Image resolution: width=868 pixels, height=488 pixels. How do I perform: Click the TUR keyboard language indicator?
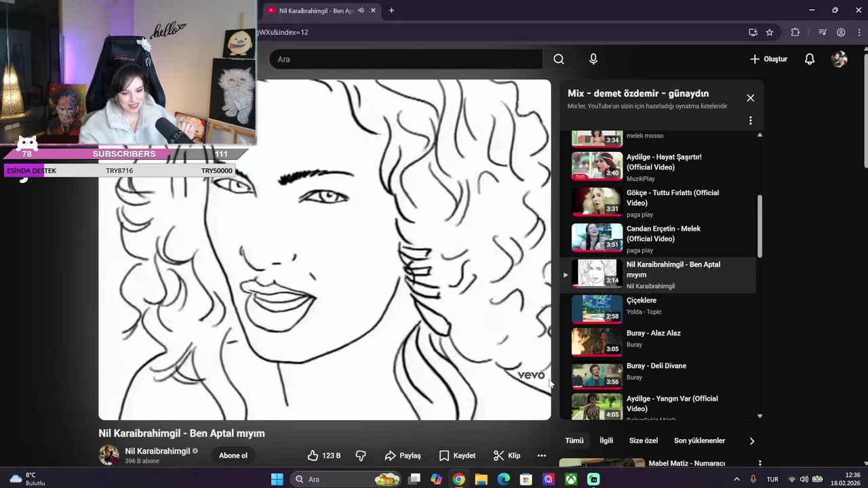pyautogui.click(x=772, y=479)
